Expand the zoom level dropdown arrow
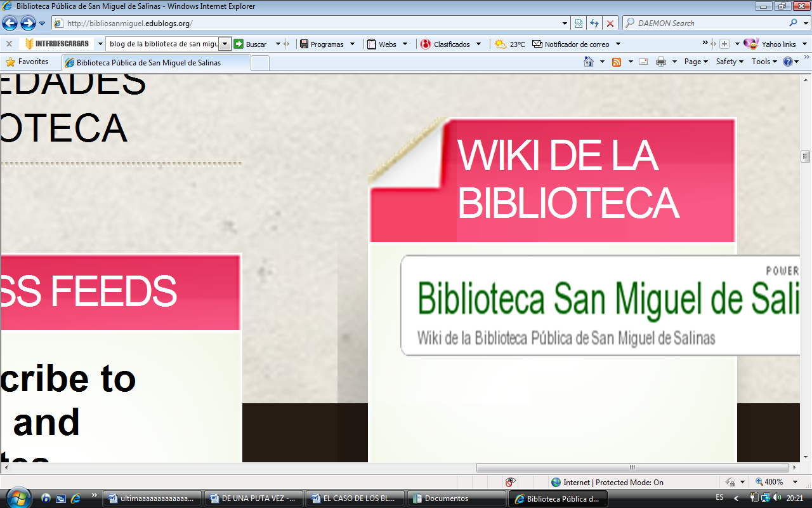812x508 pixels. click(795, 482)
